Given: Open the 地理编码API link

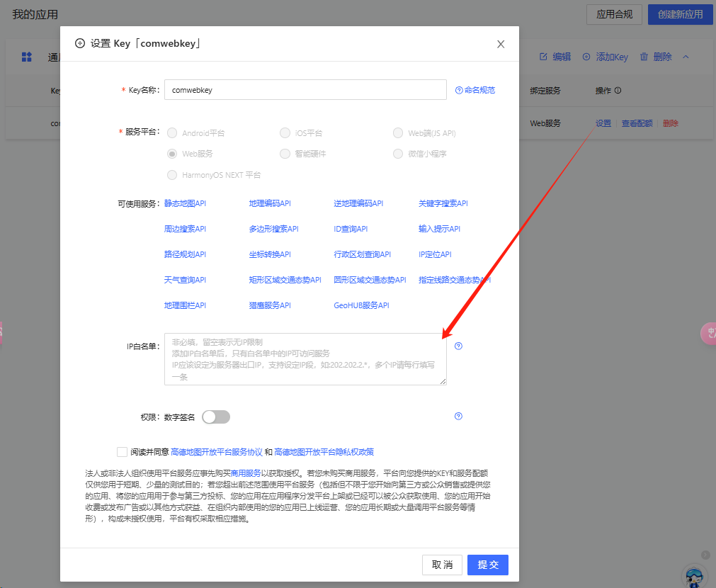Looking at the screenshot, I should (x=270, y=203).
